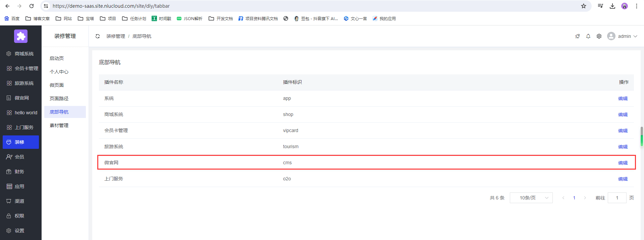
Task: Open the 10条/页 page size dropdown
Action: tap(531, 198)
